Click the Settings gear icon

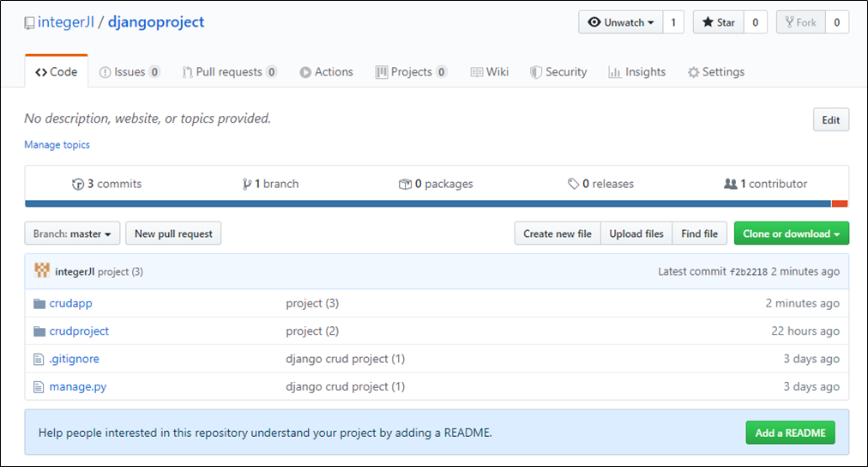693,73
